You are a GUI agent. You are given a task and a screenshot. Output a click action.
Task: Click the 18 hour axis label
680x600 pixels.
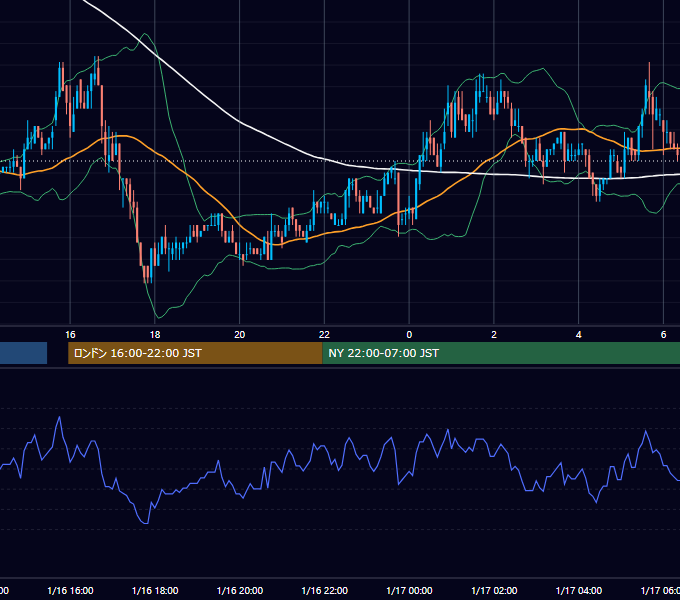coord(155,334)
